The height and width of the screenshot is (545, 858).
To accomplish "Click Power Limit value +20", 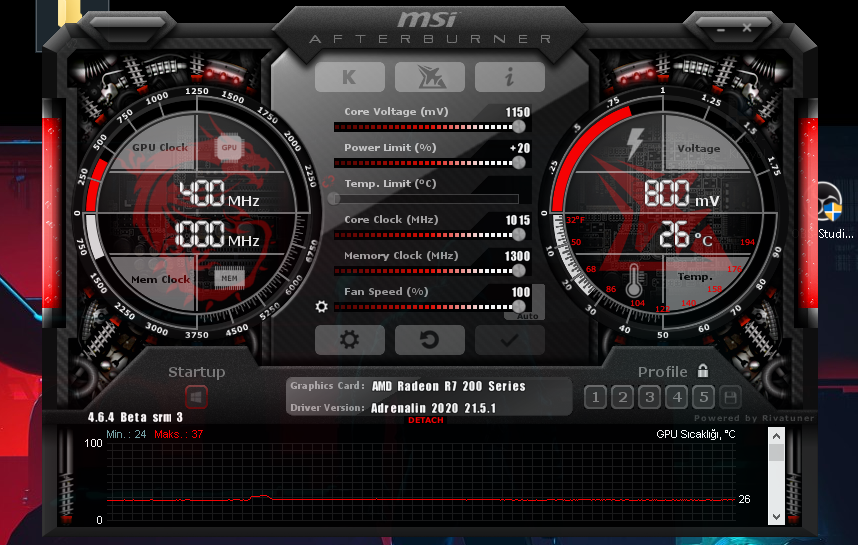I will 520,148.
